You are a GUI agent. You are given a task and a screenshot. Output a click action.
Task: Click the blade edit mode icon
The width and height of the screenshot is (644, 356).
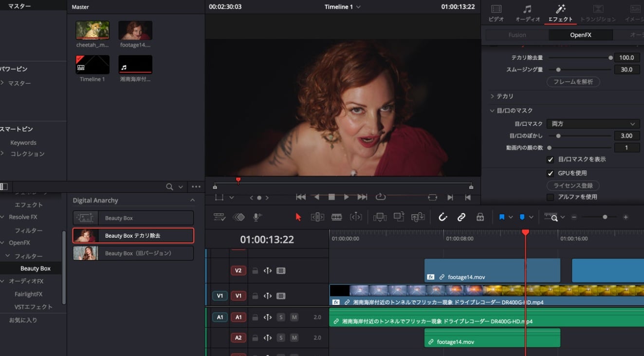336,217
